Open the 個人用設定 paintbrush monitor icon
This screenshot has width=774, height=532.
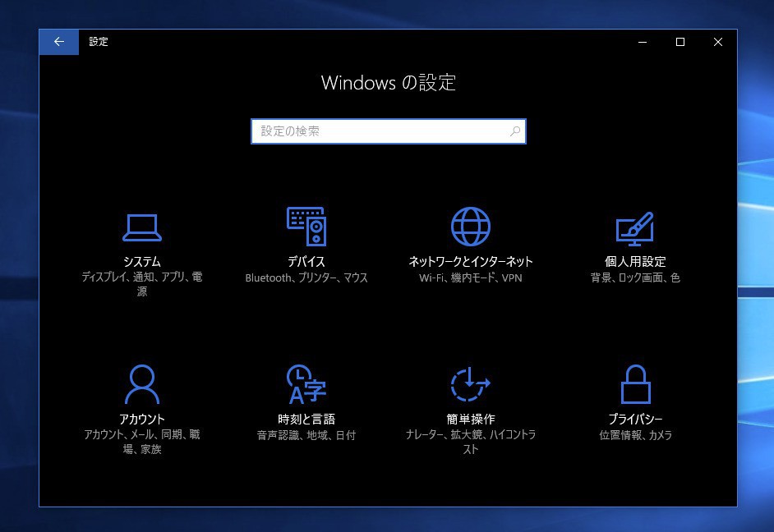pos(635,228)
